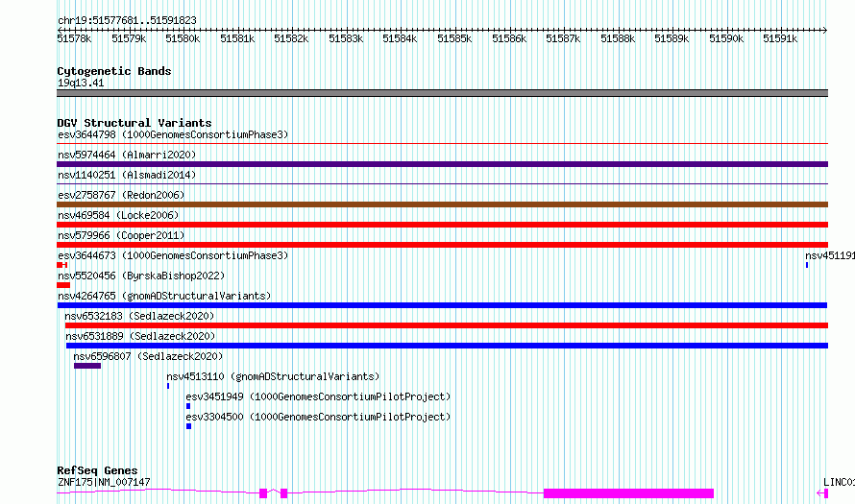Select the brown esv2758767 variant bar
Screen dimensions: 855x504
tap(442, 204)
